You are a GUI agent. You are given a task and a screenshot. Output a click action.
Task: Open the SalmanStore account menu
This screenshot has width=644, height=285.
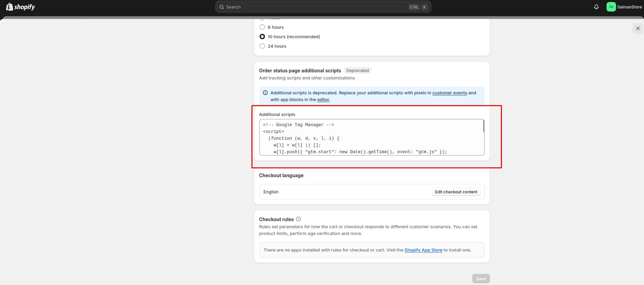coord(624,7)
